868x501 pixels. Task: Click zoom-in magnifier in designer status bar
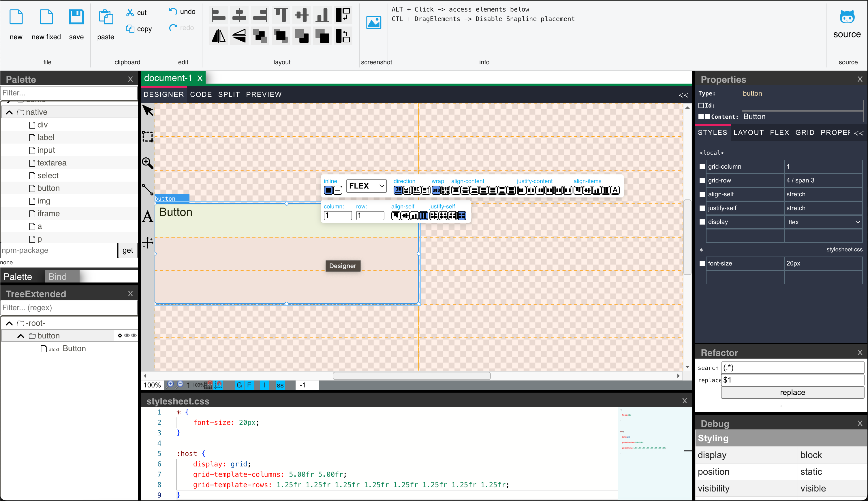tap(170, 385)
